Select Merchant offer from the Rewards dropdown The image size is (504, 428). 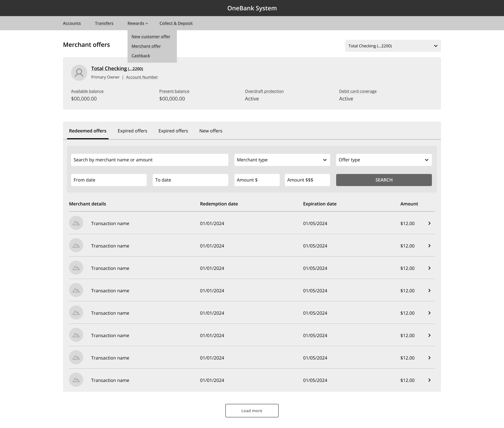click(146, 46)
